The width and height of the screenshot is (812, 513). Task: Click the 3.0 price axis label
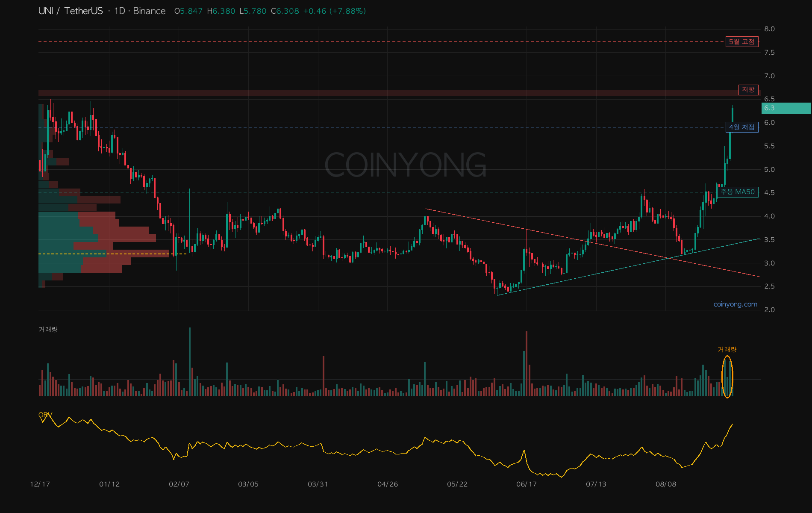tap(769, 263)
